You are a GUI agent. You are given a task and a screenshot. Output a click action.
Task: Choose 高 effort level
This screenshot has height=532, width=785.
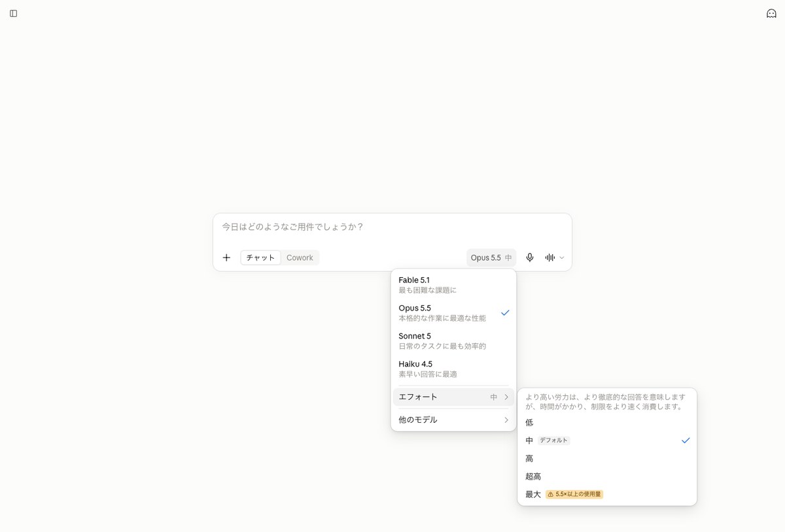click(x=607, y=458)
